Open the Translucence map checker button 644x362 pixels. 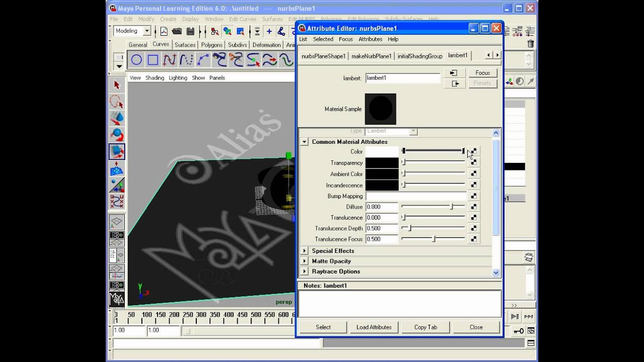[x=473, y=218]
